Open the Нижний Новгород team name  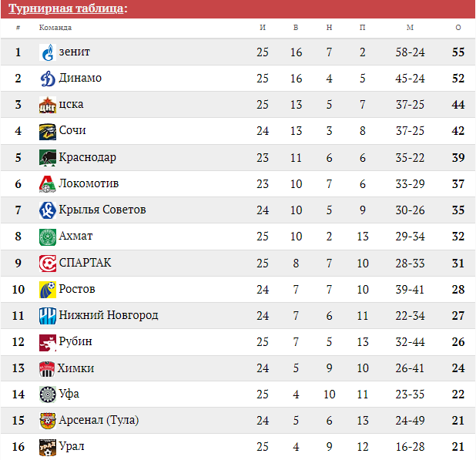(109, 315)
